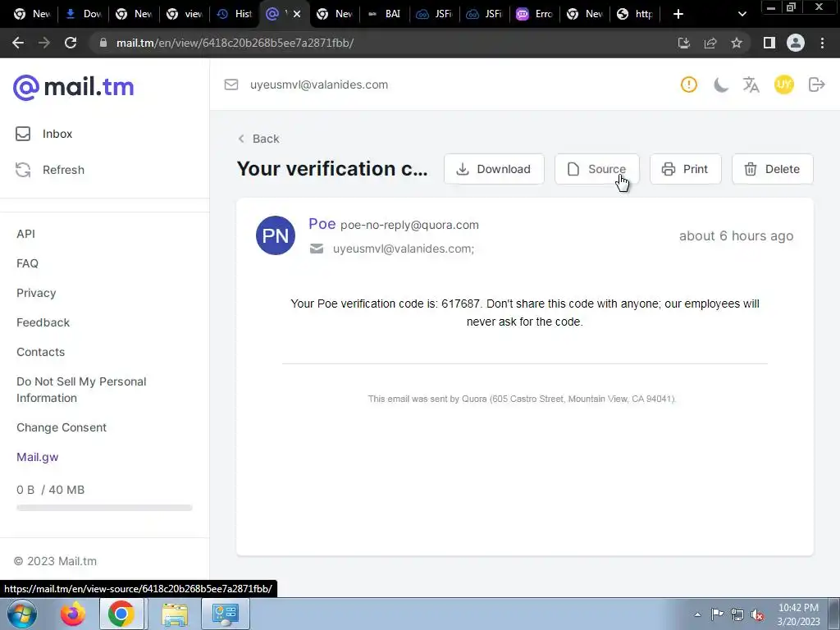The width and height of the screenshot is (840, 630).
Task: Open the language translate menu
Action: pyautogui.click(x=751, y=84)
